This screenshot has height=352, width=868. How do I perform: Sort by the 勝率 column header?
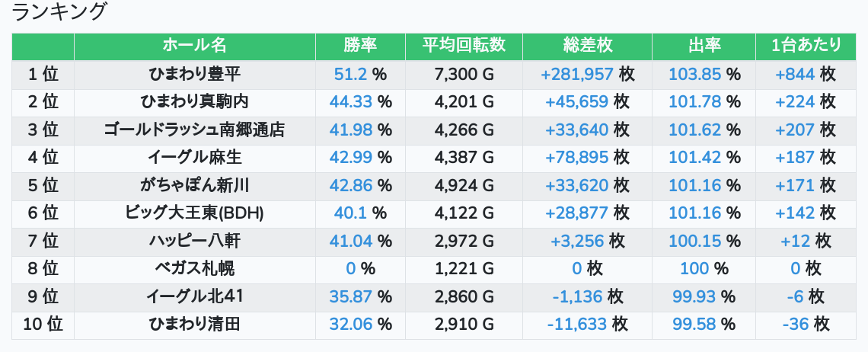(x=360, y=46)
